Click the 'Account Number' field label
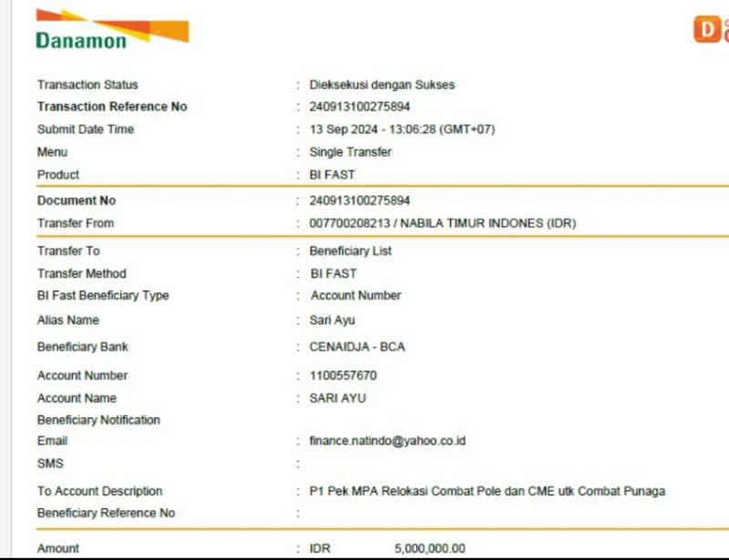 click(82, 375)
